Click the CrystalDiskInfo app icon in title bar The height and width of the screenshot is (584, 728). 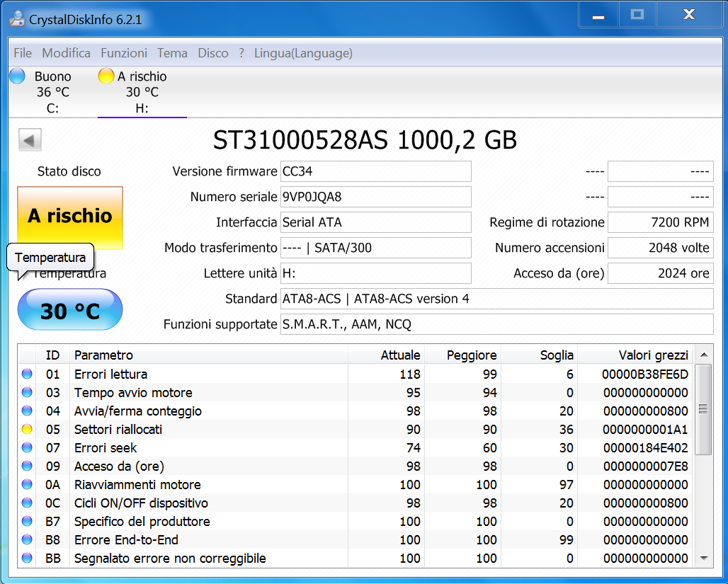click(x=17, y=18)
